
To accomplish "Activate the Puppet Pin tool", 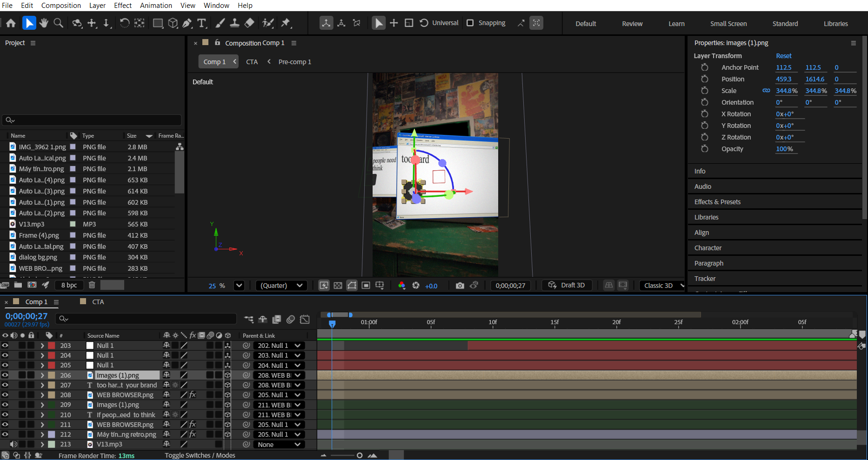I will coord(286,23).
